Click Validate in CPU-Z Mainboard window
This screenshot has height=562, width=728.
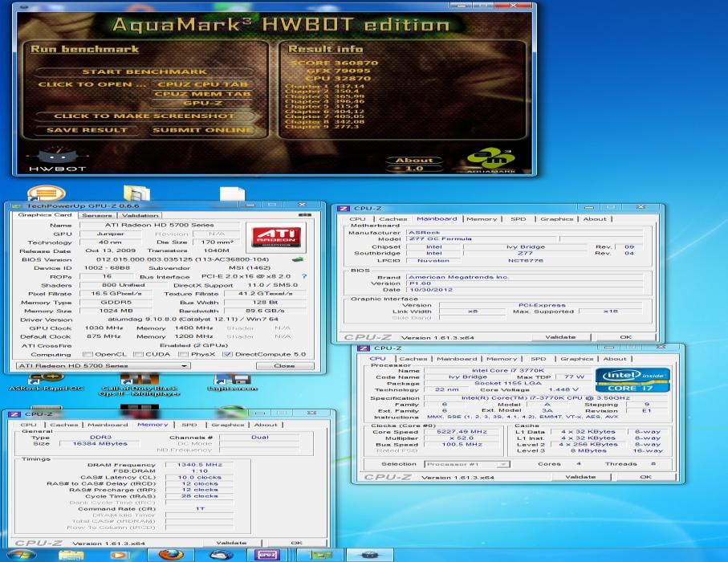click(x=560, y=337)
